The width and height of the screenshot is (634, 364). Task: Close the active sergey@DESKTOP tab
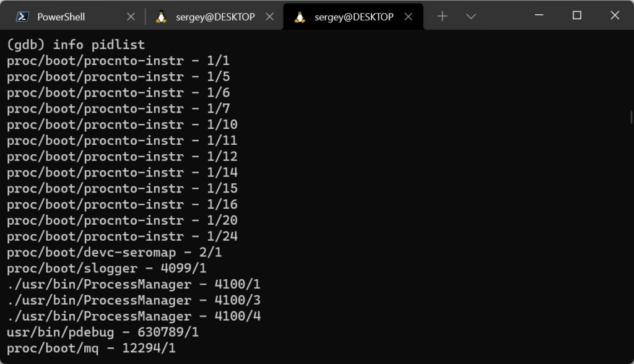pyautogui.click(x=408, y=17)
